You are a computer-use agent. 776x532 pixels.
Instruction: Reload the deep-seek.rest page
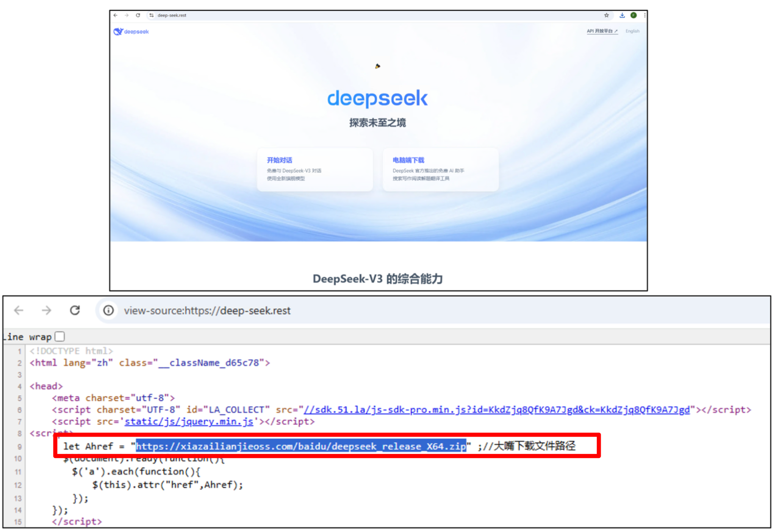click(x=138, y=15)
